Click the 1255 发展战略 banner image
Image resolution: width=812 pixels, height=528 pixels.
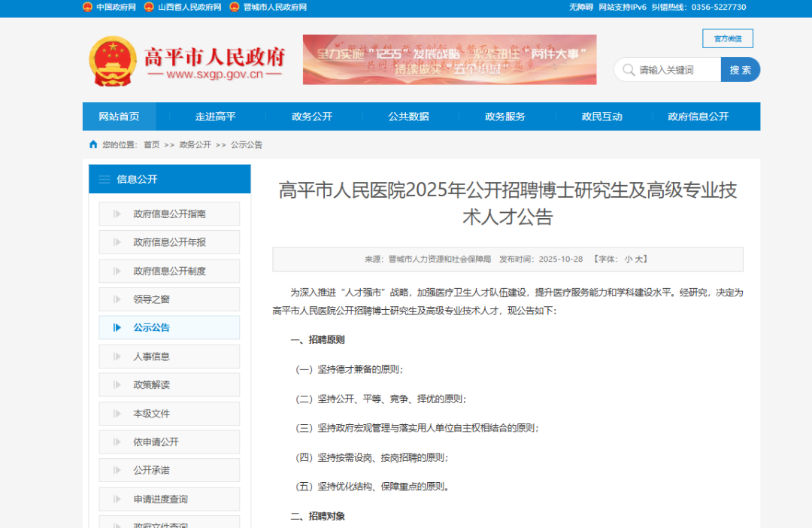tap(449, 59)
